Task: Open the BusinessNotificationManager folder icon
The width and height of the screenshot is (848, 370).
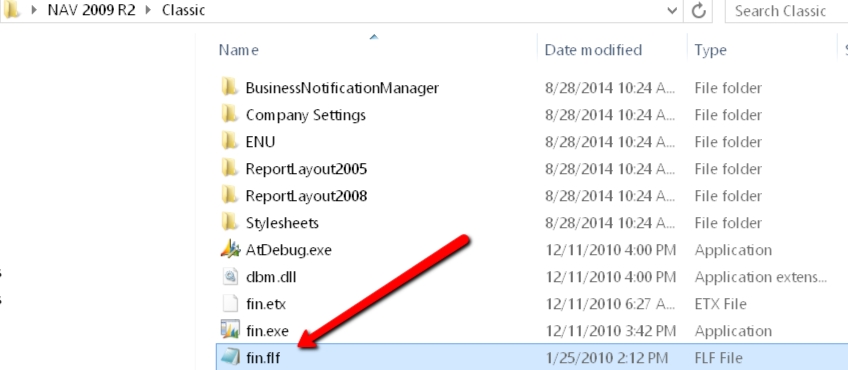Action: tap(229, 87)
